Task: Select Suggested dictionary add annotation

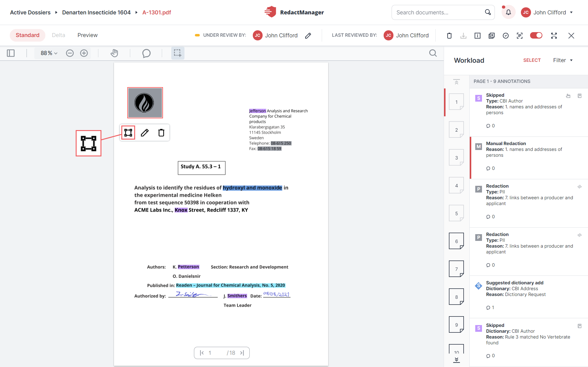Action: 529,297
